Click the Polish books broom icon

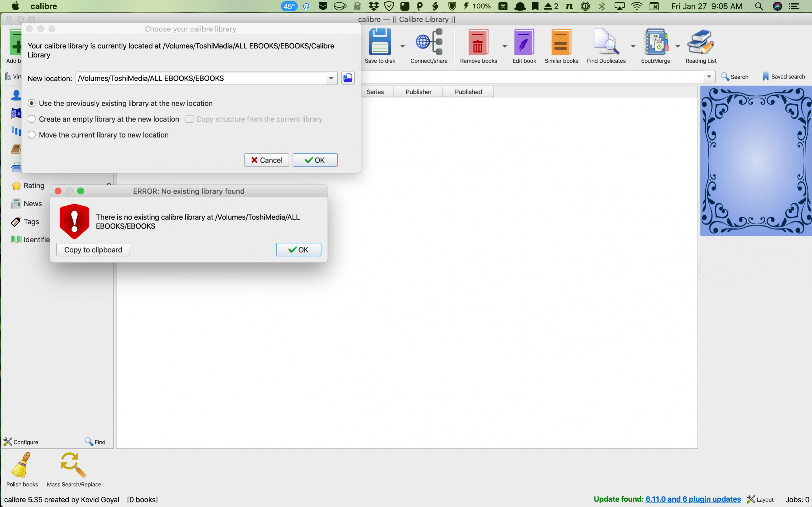pyautogui.click(x=21, y=465)
